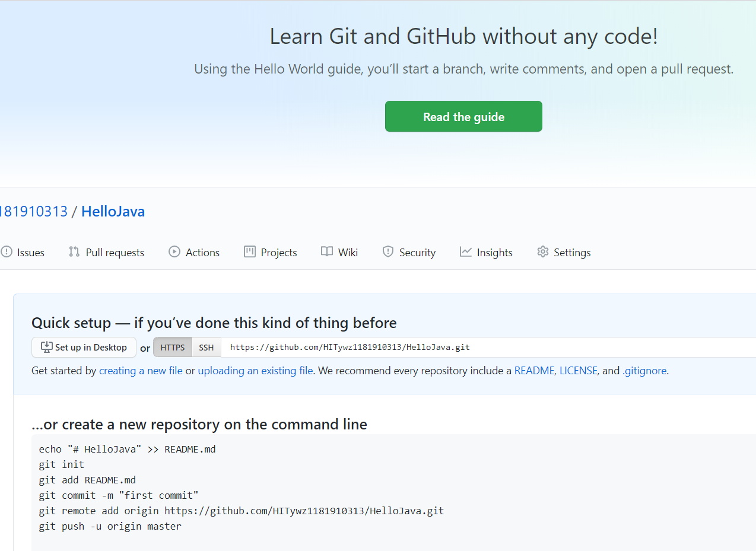Open the Issues tab
Viewport: 756px width, 551px height.
pos(23,252)
